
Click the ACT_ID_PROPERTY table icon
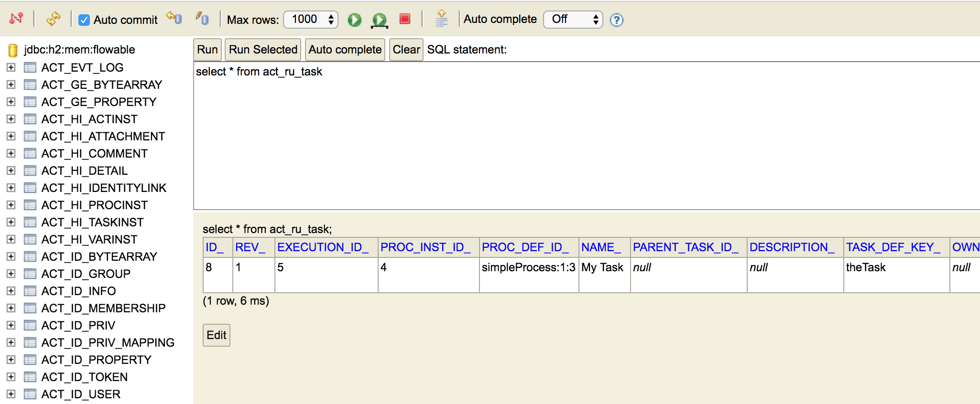click(30, 360)
